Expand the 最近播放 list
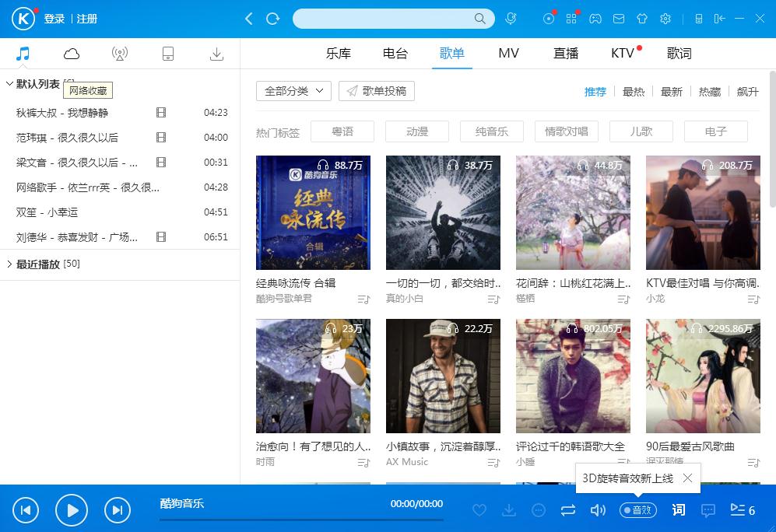The height and width of the screenshot is (532, 776). (x=9, y=264)
